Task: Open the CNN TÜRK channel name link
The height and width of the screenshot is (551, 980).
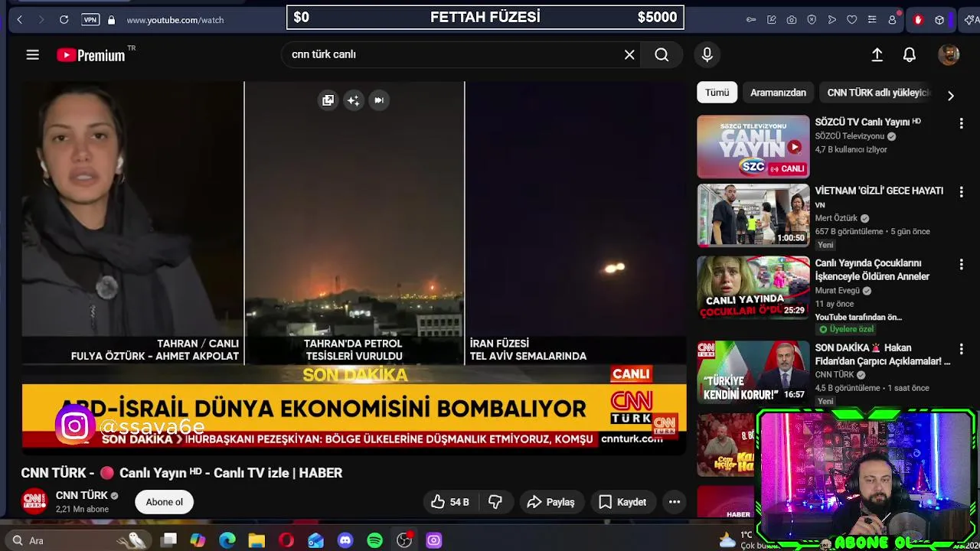Action: 81,495
